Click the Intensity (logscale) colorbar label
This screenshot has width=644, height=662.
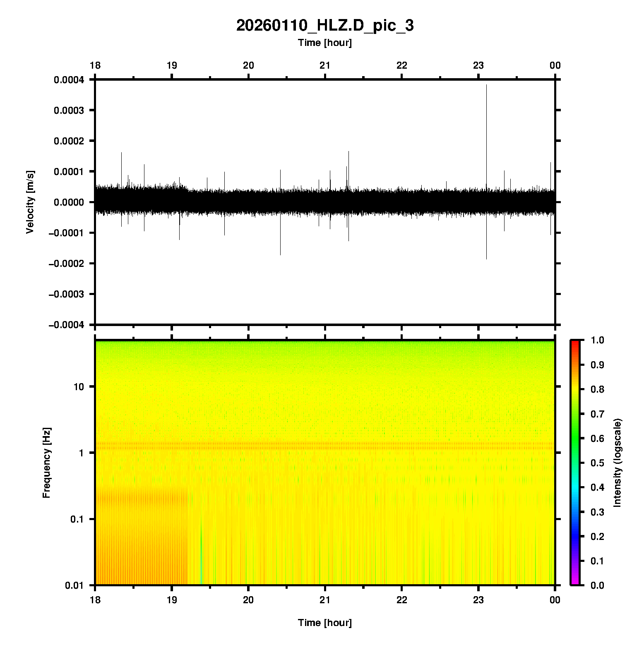[x=618, y=463]
